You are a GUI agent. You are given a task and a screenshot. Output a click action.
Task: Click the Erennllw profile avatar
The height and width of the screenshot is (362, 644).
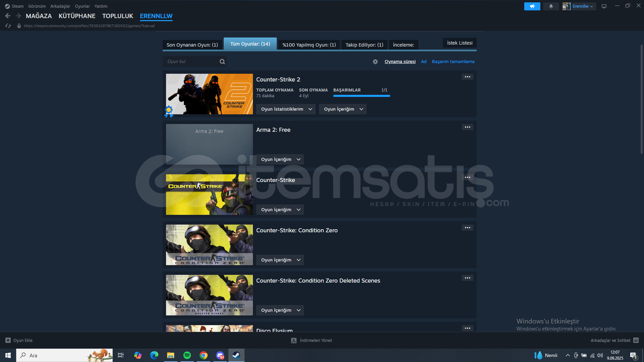pos(566,6)
